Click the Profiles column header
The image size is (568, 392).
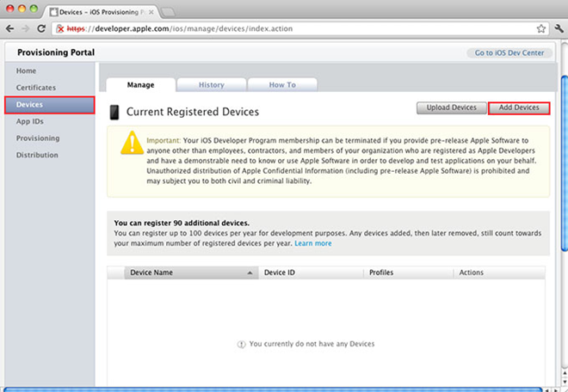408,273
